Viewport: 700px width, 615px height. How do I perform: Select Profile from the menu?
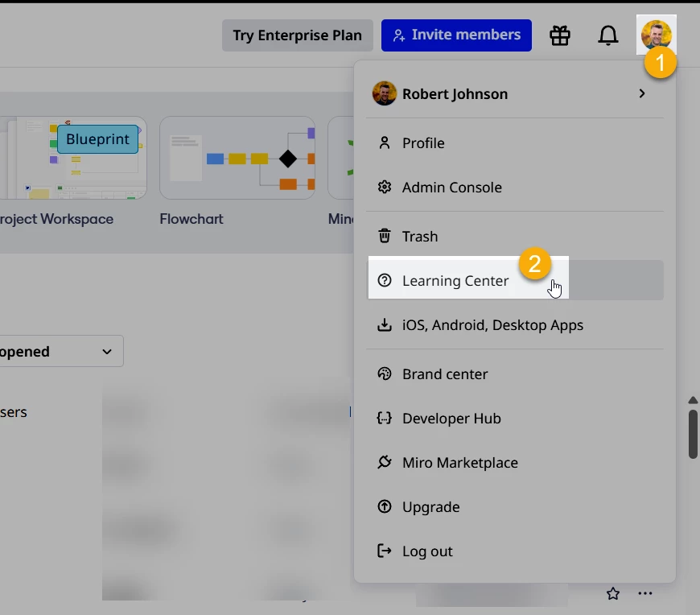click(515, 143)
